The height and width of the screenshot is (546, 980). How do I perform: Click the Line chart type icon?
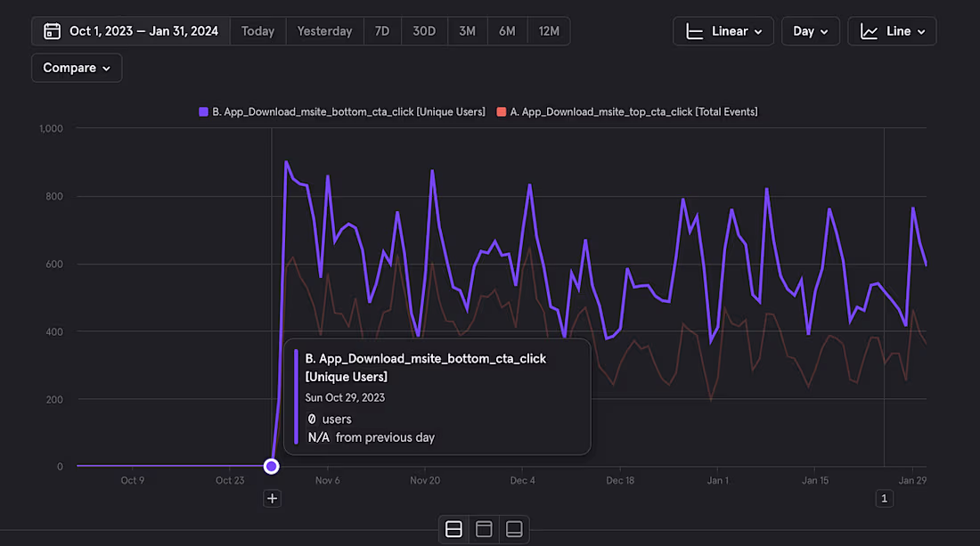[867, 30]
